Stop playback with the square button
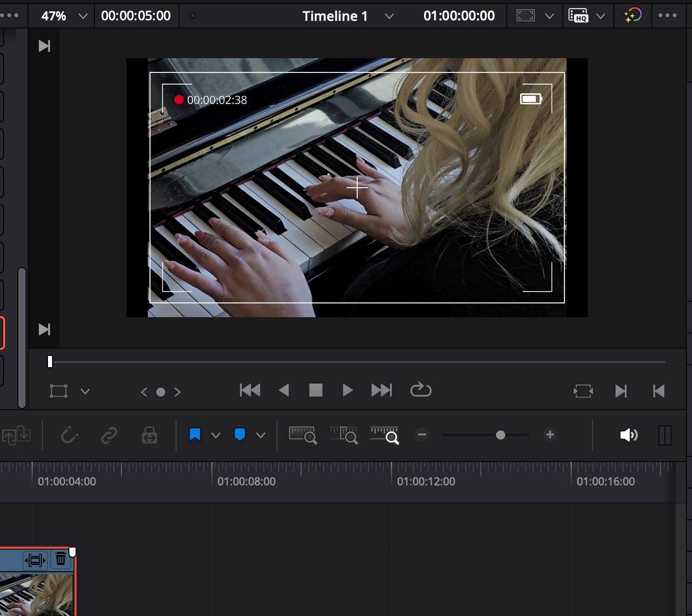The image size is (692, 616). click(316, 391)
